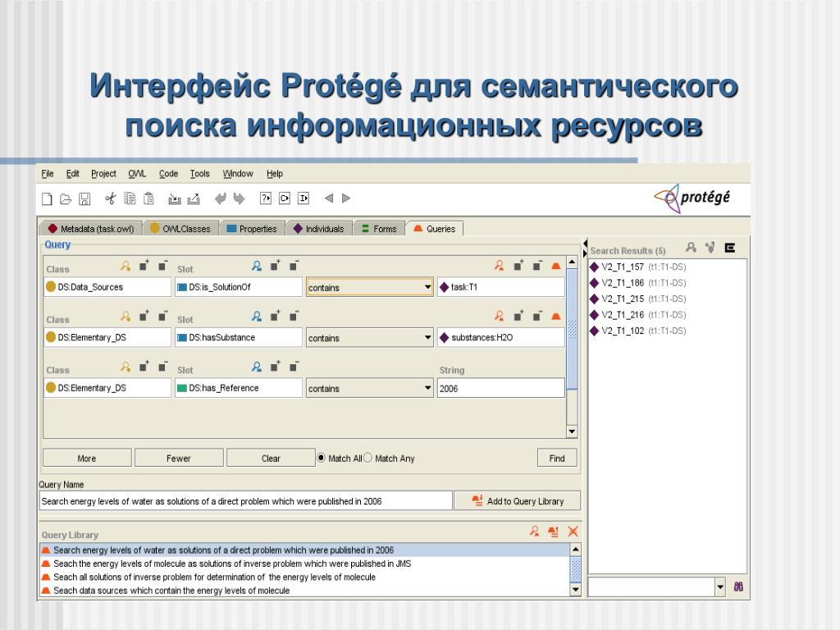Click Add to Query Library button
The width and height of the screenshot is (840, 630).
click(x=517, y=501)
